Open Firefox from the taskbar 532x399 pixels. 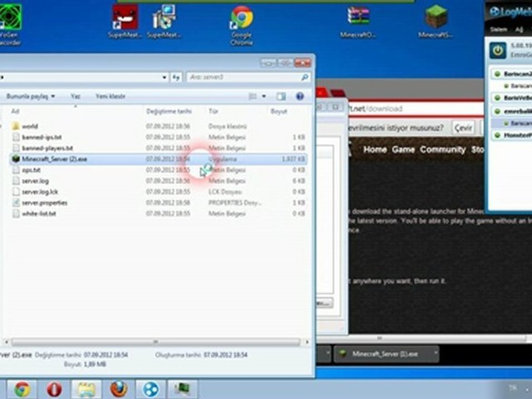[x=119, y=389]
